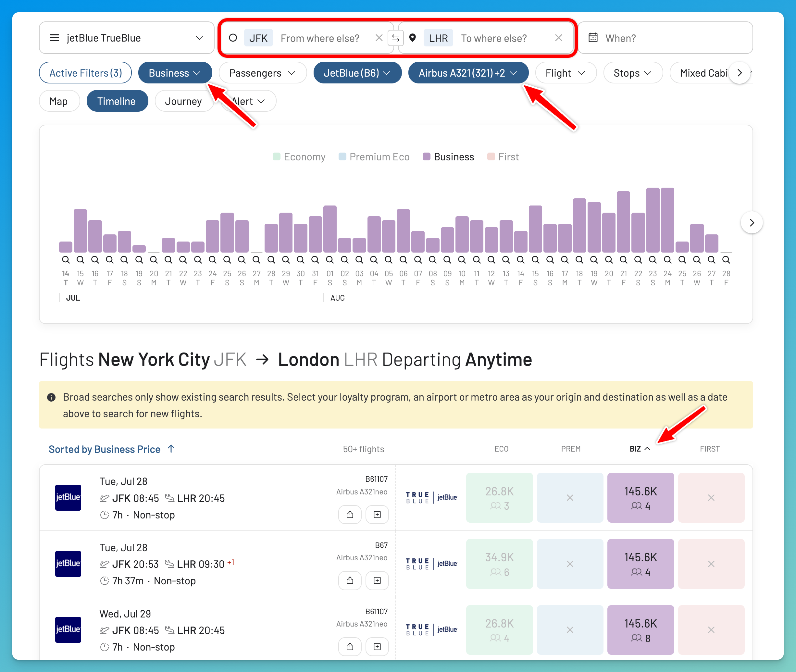
Task: Search flights for August 10 magnifier
Action: pos(462,260)
